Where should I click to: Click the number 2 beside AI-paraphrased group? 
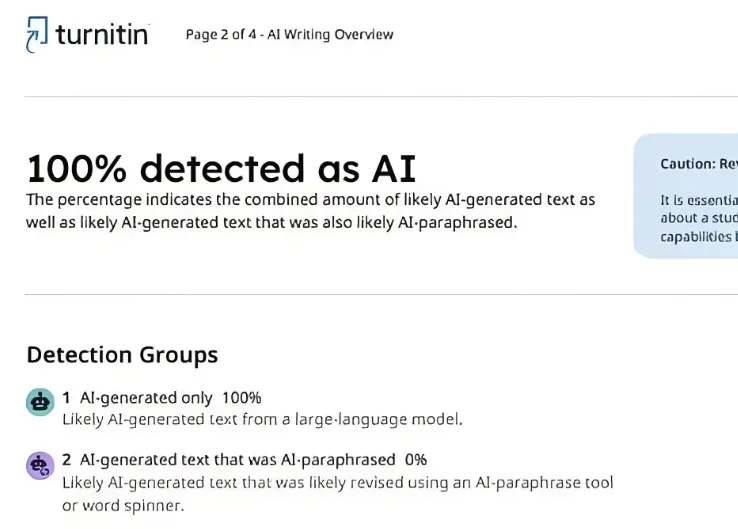point(66,459)
